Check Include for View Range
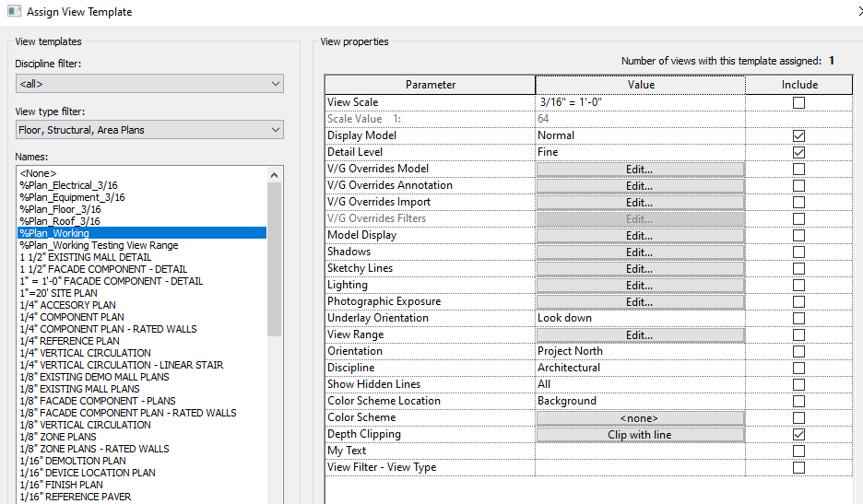 coord(798,334)
